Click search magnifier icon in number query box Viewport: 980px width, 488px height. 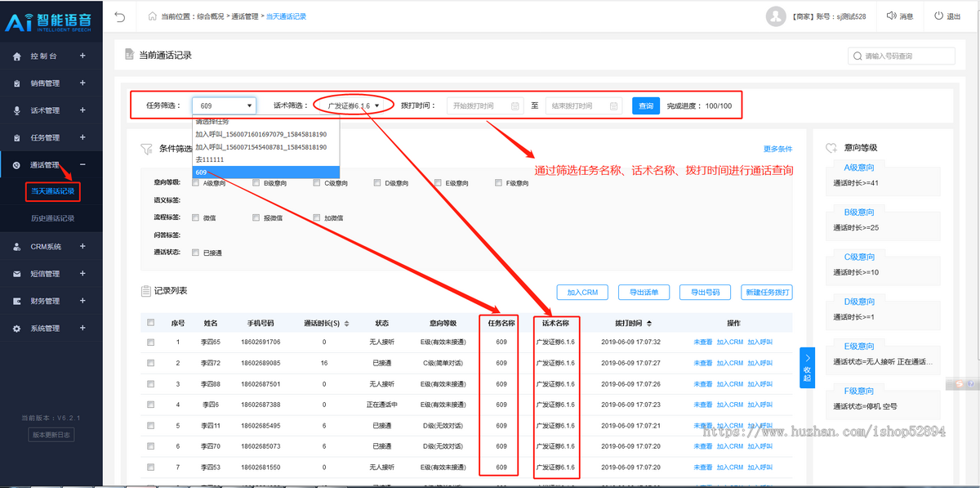click(857, 56)
